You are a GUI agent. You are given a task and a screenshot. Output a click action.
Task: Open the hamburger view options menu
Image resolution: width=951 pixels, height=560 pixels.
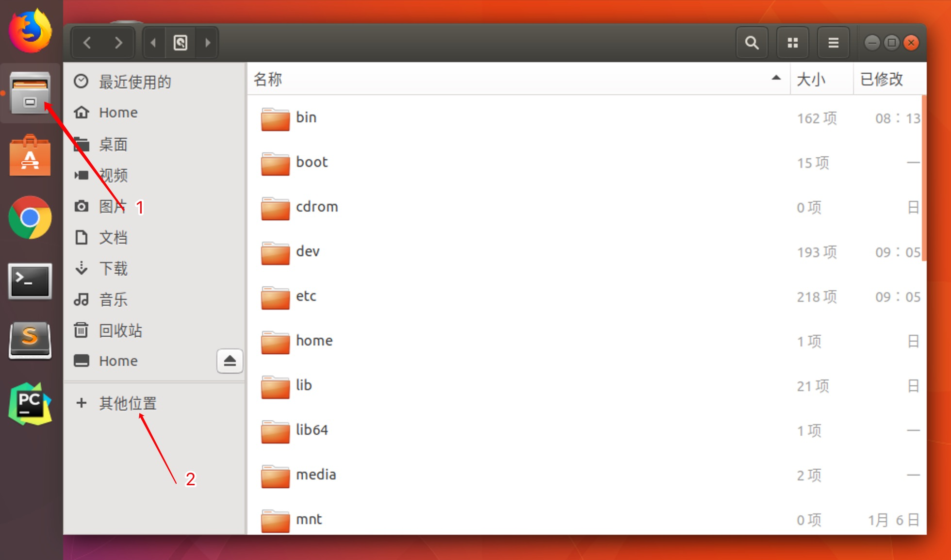[x=834, y=43]
